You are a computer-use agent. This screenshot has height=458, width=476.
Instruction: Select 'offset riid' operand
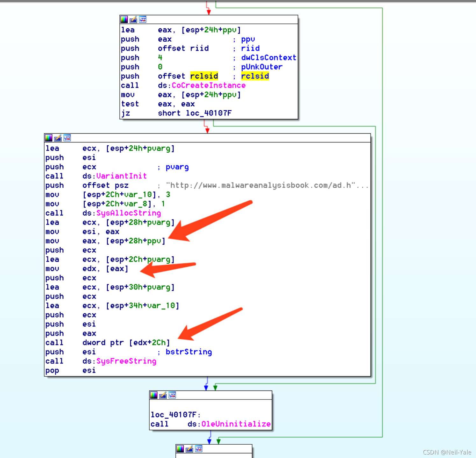pos(183,48)
